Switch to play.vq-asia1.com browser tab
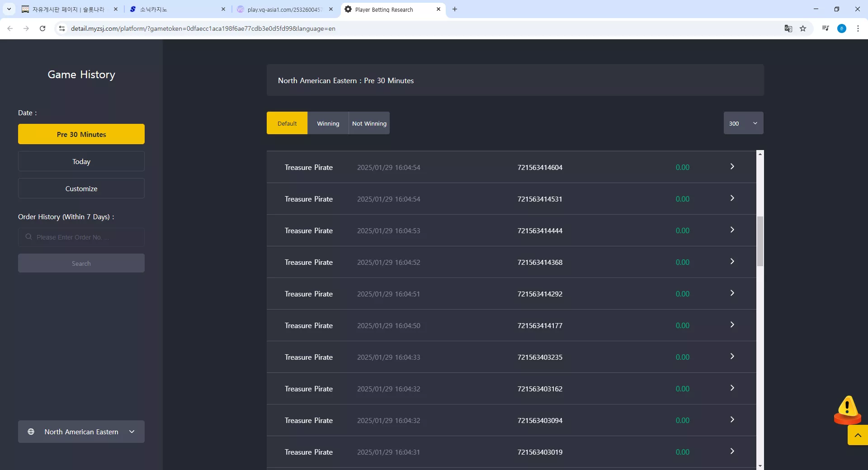 pos(286,9)
